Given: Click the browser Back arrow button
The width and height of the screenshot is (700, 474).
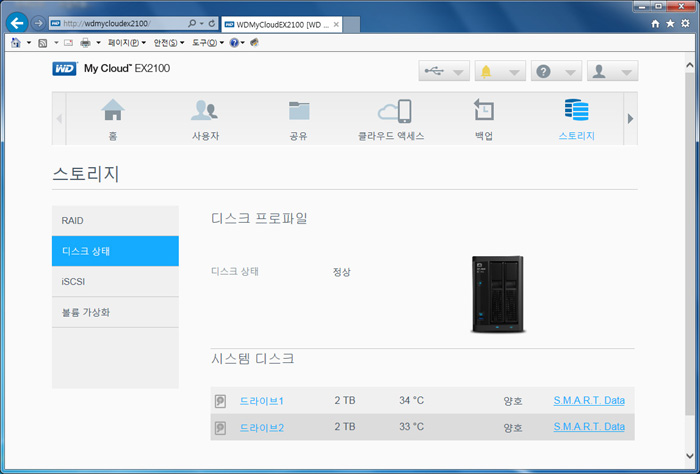Looking at the screenshot, I should point(17,23).
